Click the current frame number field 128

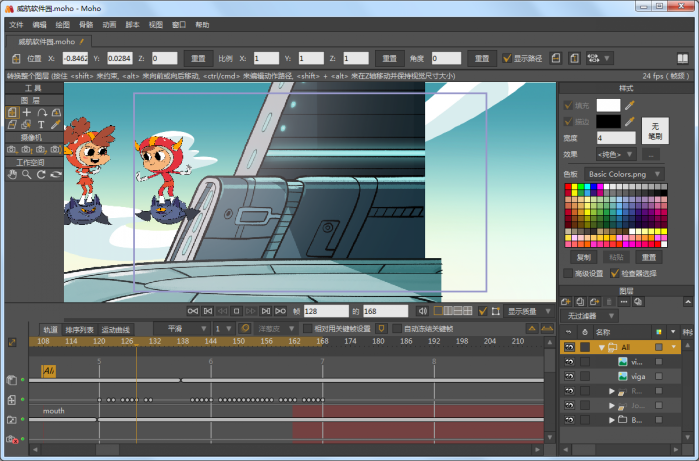coord(326,311)
